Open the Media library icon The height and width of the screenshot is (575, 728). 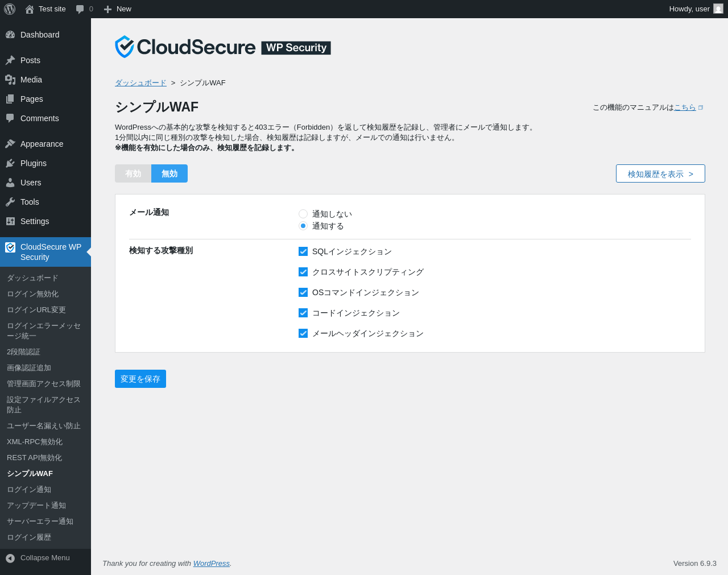click(x=10, y=80)
